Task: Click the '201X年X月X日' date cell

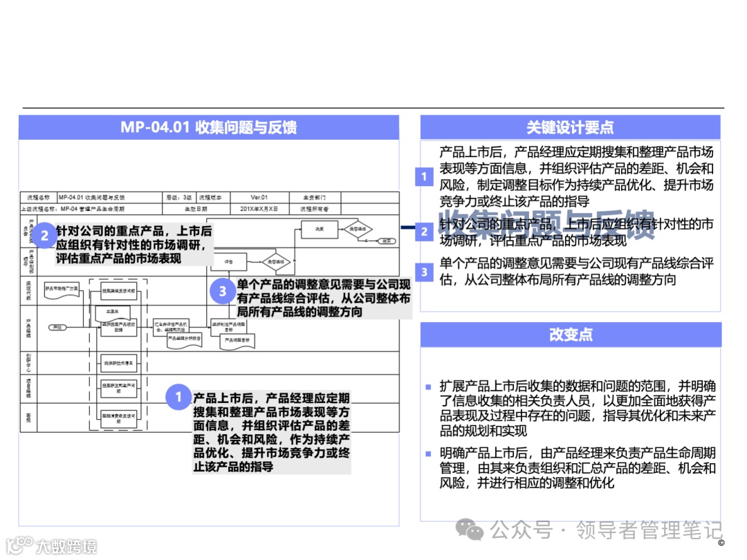Action: click(259, 209)
